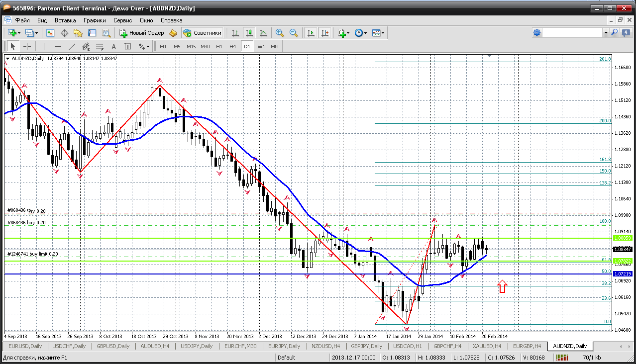Toggle chart auto scroll
Viewport: 636px width, 364px height.
pos(311,33)
